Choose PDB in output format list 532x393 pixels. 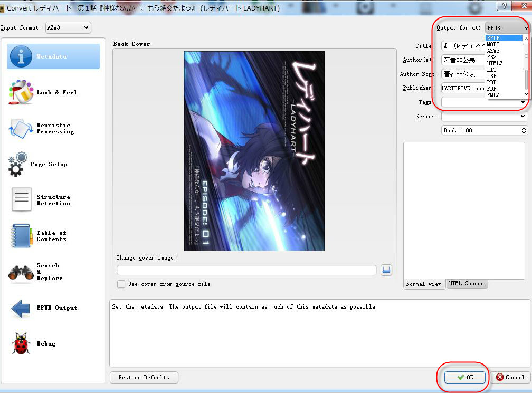coord(504,82)
